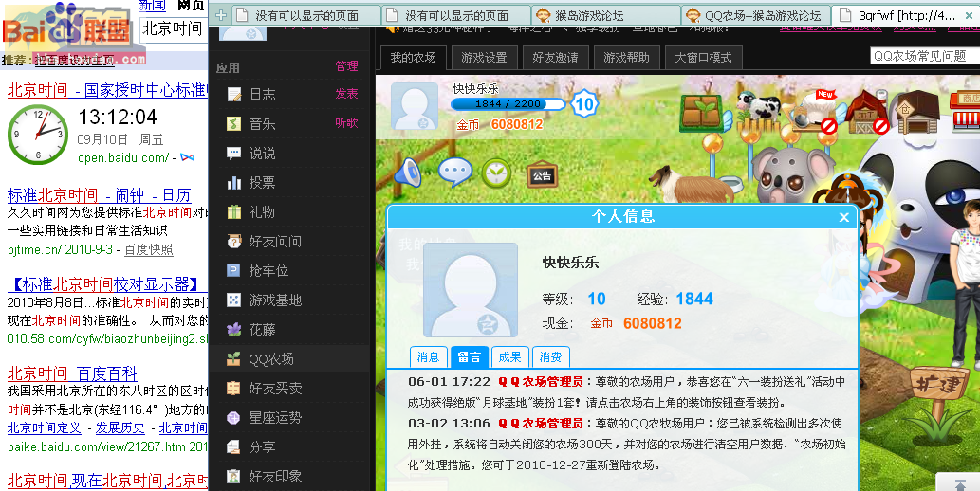Click the level 10 badge
The width and height of the screenshot is (980, 491).
tap(583, 103)
